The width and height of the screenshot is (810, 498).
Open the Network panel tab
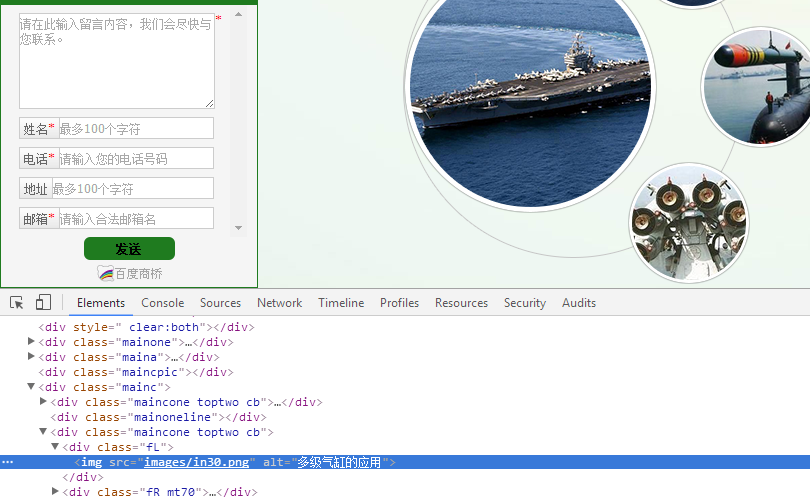coord(279,303)
